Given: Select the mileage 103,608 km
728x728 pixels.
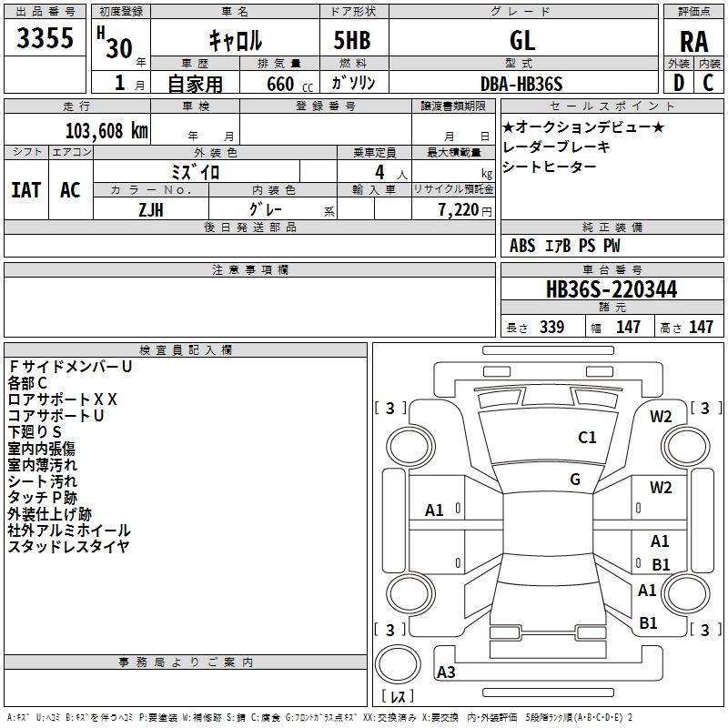Looking at the screenshot, I should 106,131.
